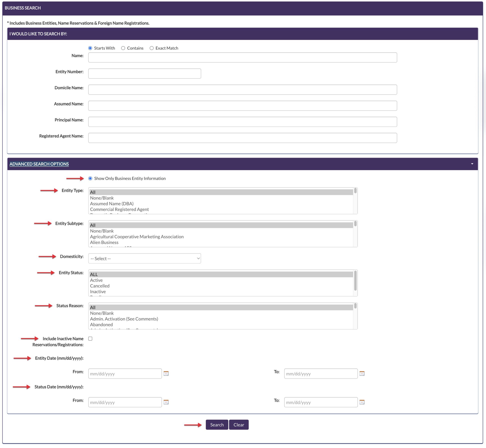The width and height of the screenshot is (486, 448).
Task: Open calendar for Status Date From
Action: [166, 402]
